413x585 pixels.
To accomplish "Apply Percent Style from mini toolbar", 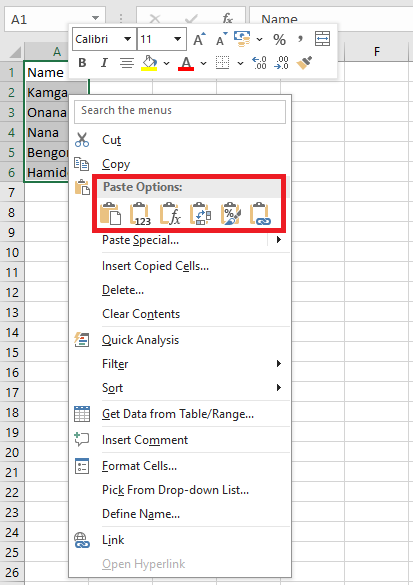I will 279,40.
